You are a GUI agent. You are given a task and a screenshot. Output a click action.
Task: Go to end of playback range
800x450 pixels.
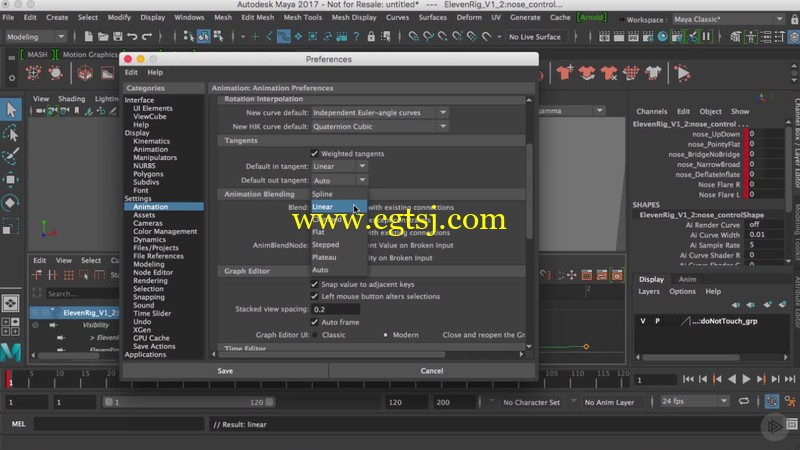[x=790, y=379]
